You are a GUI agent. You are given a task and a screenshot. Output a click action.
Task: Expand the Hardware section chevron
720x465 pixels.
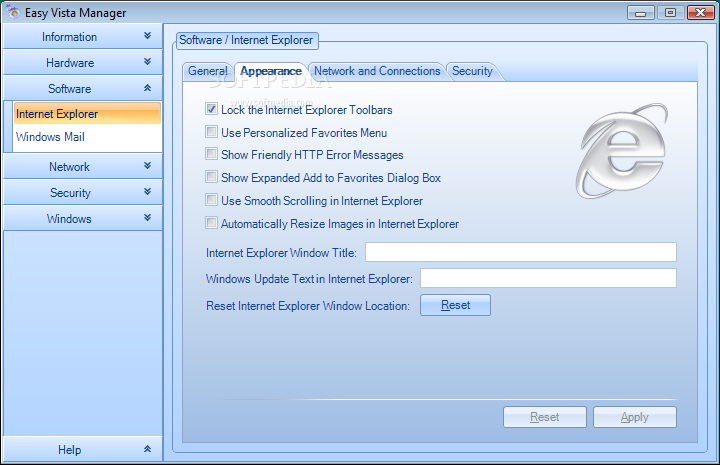pyautogui.click(x=147, y=62)
